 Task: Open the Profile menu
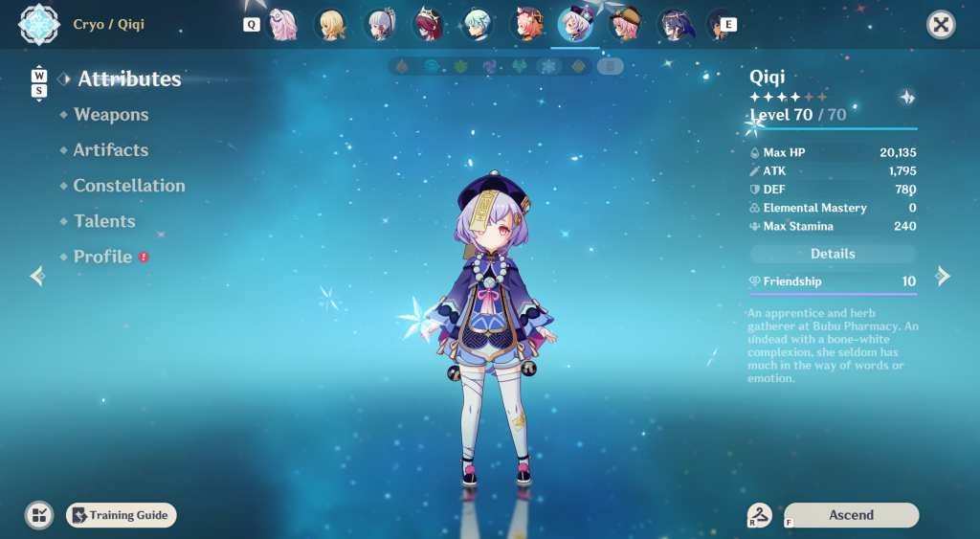pos(103,257)
